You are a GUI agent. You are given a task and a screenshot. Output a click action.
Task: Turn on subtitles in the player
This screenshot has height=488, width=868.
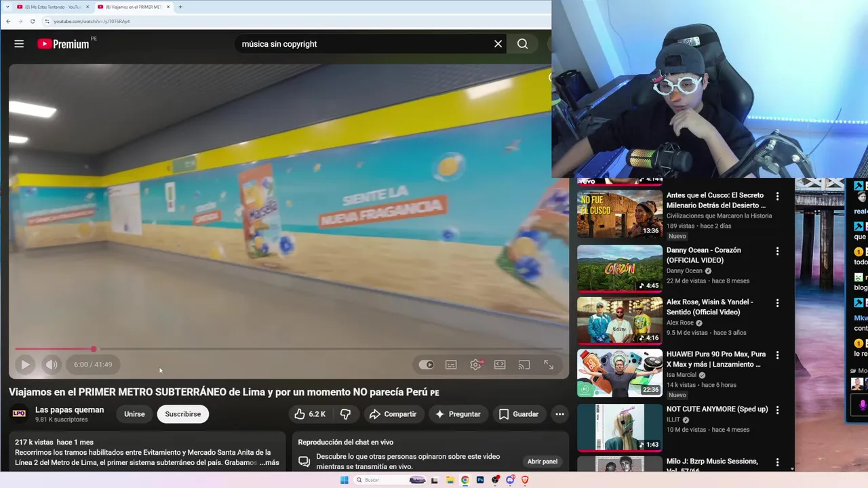pos(451,365)
